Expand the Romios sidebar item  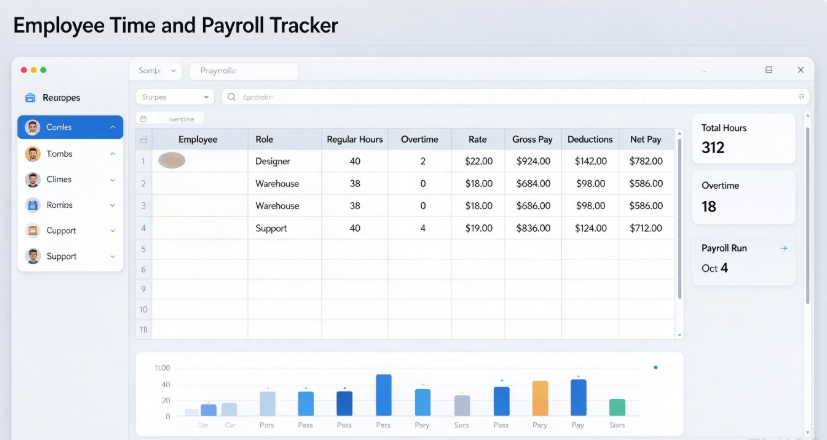coord(112,205)
